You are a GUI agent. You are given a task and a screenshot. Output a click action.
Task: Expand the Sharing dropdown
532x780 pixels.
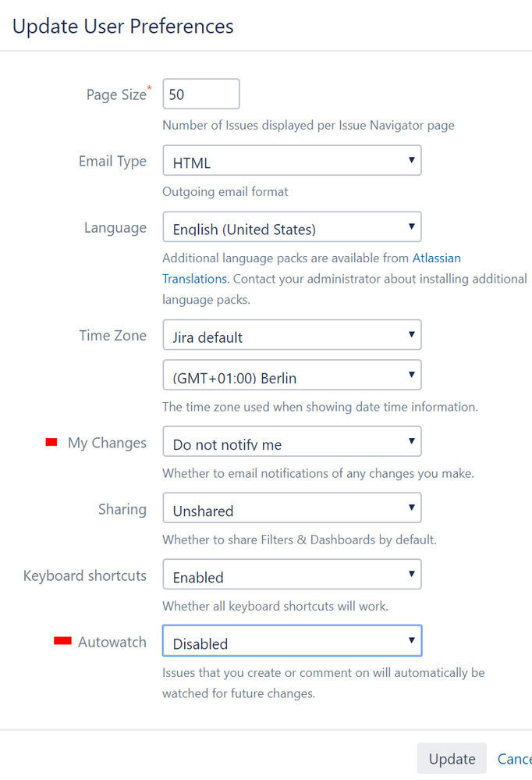tap(292, 508)
